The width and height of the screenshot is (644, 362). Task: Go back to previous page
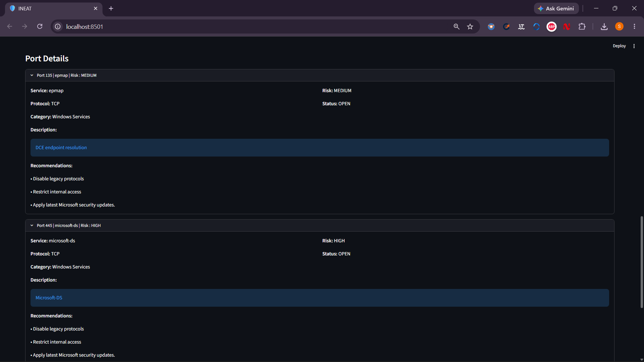(10, 26)
